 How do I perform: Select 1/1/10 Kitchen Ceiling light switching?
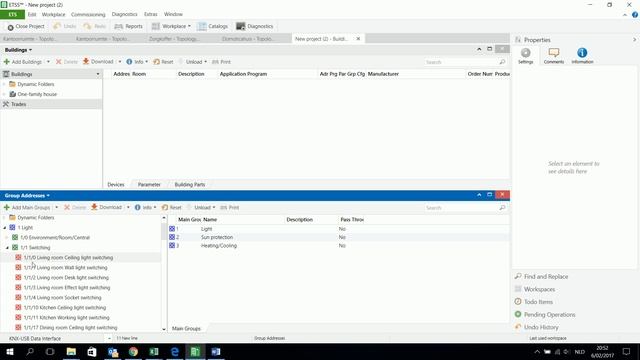coord(64,308)
